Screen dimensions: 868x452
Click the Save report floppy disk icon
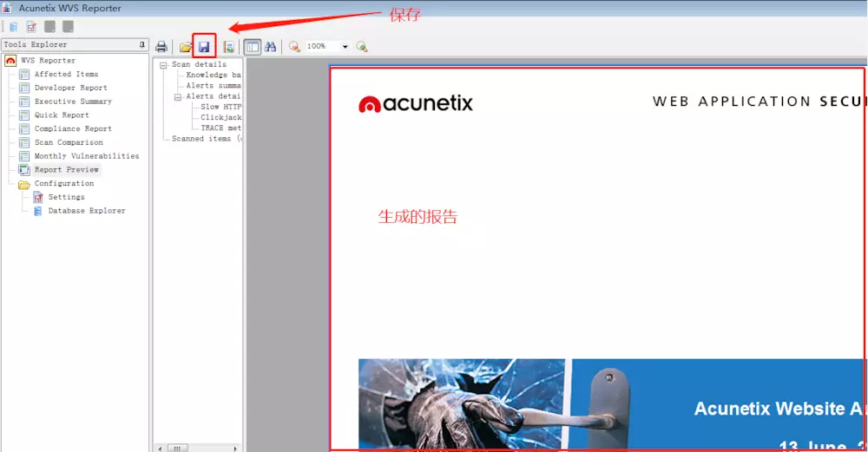pos(204,47)
